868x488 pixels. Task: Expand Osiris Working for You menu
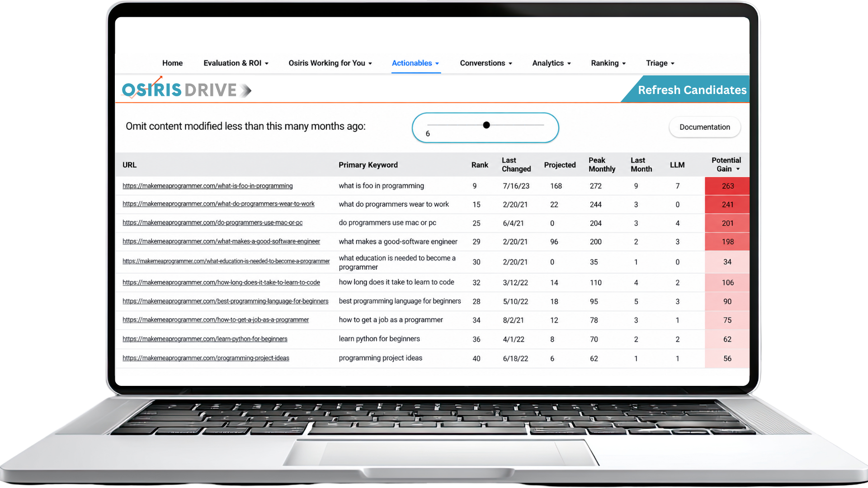330,63
